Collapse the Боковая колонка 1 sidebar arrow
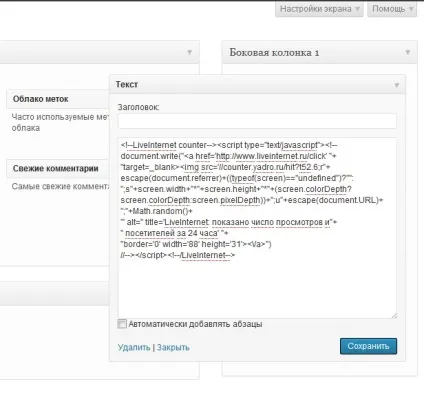The width and height of the screenshot is (424, 404). click(408, 52)
